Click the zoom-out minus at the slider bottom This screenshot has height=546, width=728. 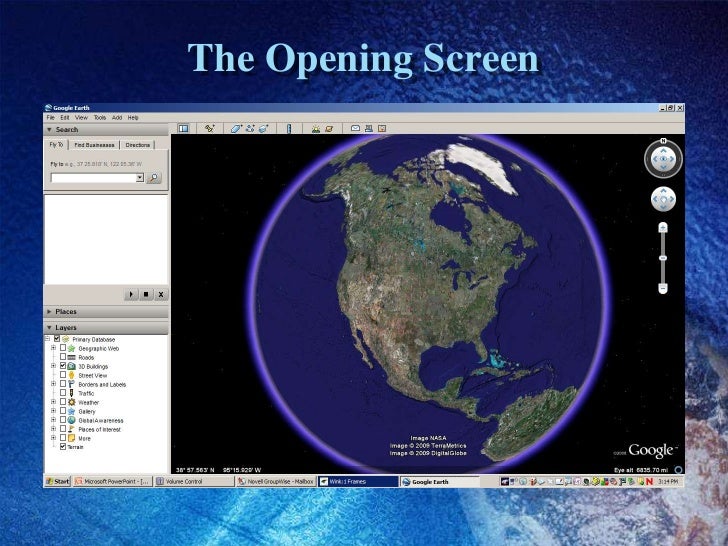(663, 288)
